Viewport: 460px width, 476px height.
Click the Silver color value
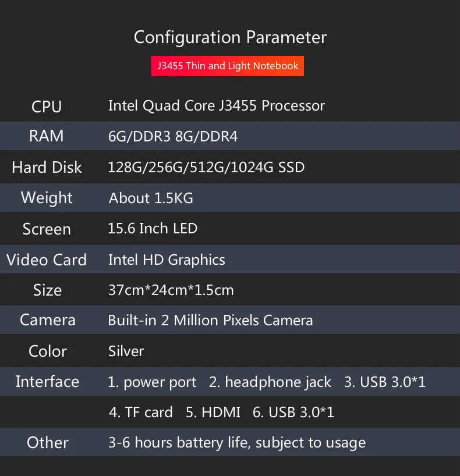126,351
